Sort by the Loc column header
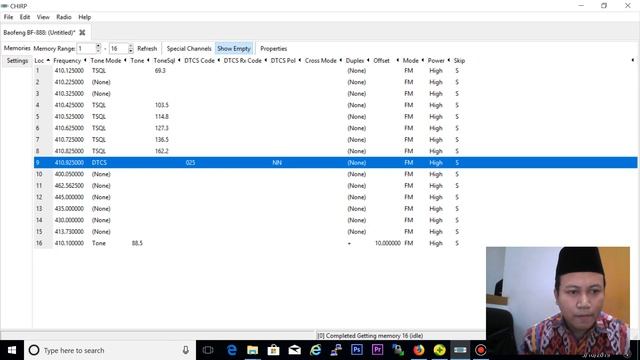The image size is (640, 360). (39, 60)
